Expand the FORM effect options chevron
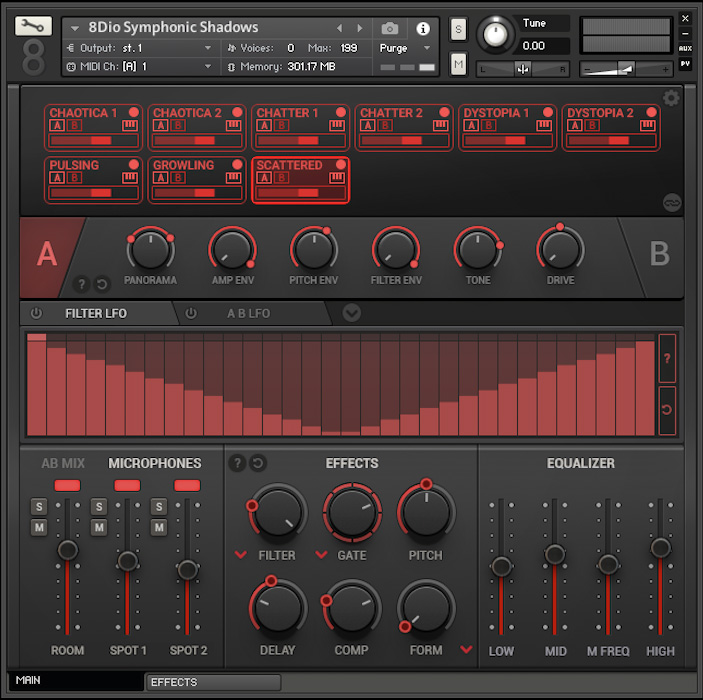The width and height of the screenshot is (703, 700). point(466,649)
